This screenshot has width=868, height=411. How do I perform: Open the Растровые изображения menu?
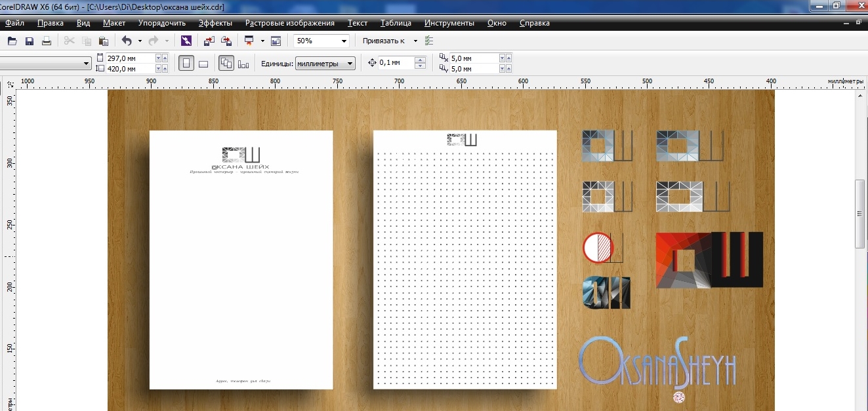point(290,23)
